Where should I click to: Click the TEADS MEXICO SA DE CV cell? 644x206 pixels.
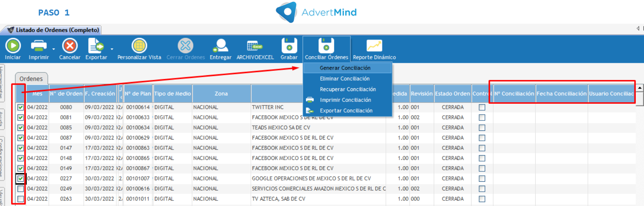coord(318,128)
